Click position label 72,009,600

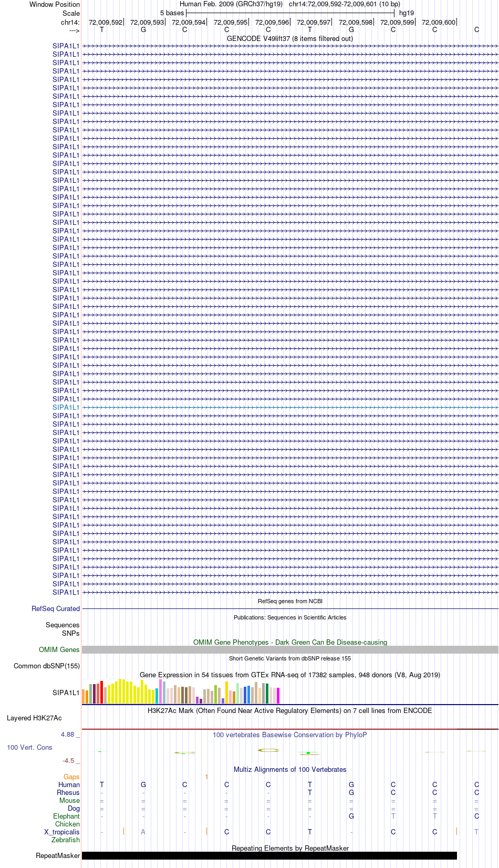(x=439, y=22)
